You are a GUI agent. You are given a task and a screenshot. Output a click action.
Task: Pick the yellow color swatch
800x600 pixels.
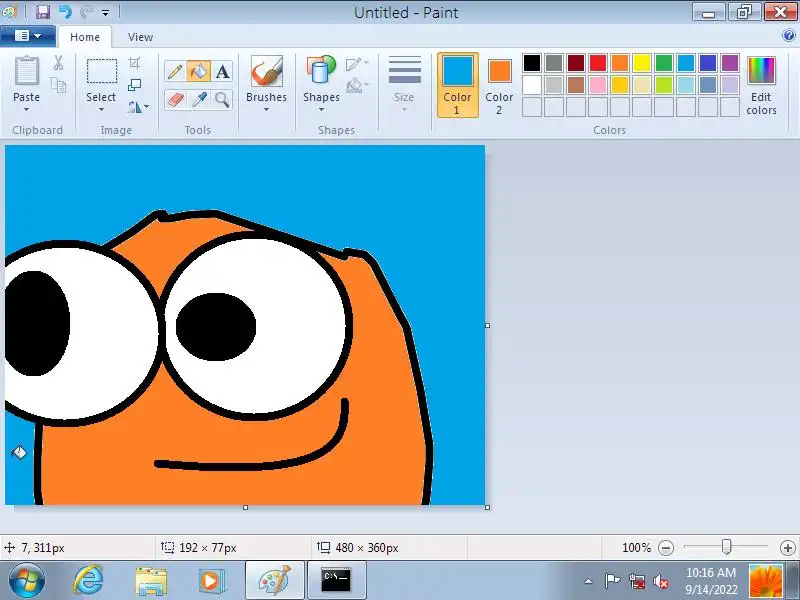click(642, 63)
